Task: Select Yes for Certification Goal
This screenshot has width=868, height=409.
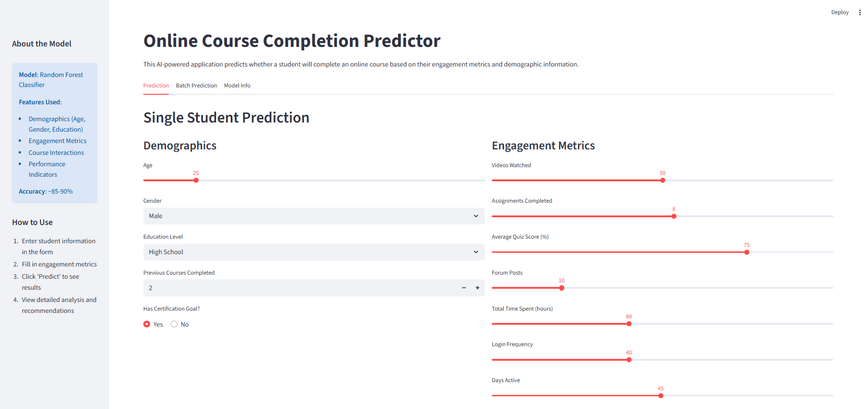Action: 147,324
